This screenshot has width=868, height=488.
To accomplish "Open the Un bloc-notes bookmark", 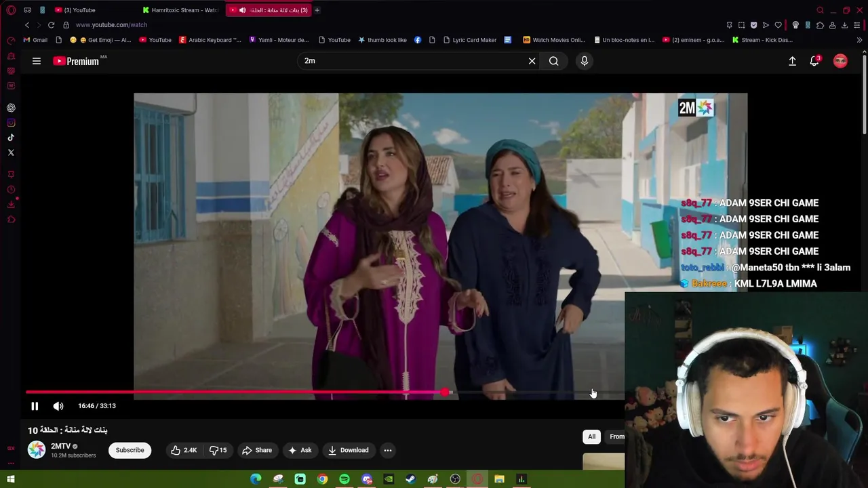I will coord(624,40).
